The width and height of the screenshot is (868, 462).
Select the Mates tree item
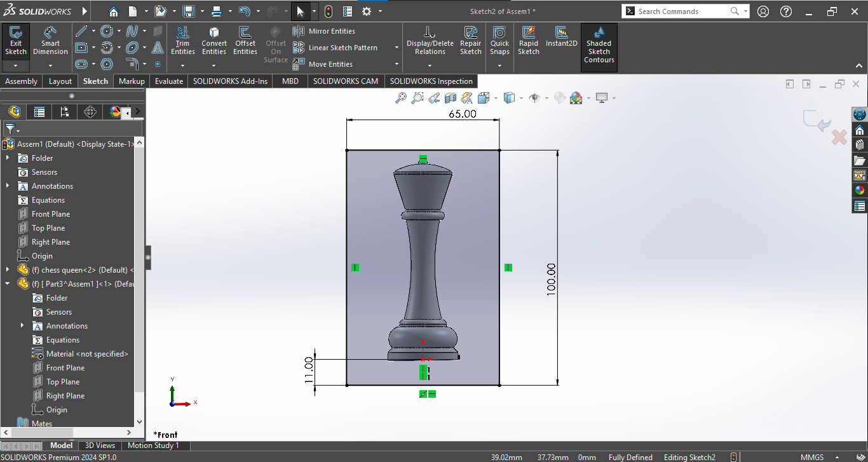tap(42, 423)
